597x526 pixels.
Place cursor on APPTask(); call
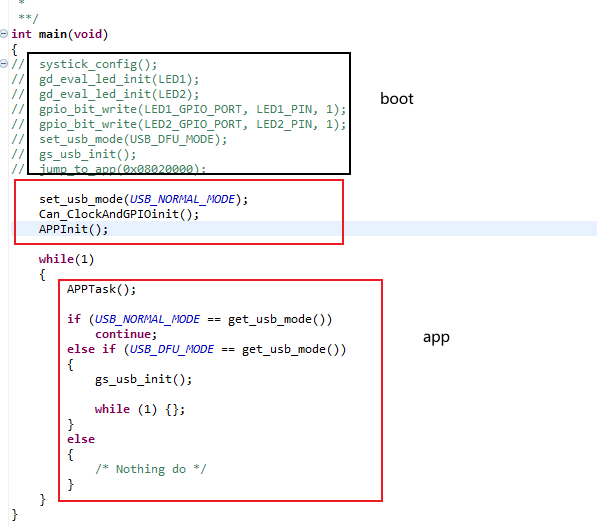pos(101,289)
